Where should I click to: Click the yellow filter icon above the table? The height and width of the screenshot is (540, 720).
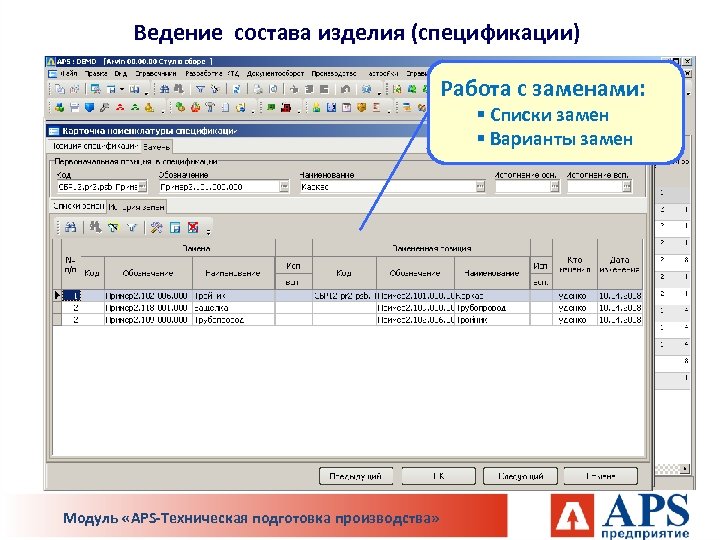pyautogui.click(x=113, y=227)
